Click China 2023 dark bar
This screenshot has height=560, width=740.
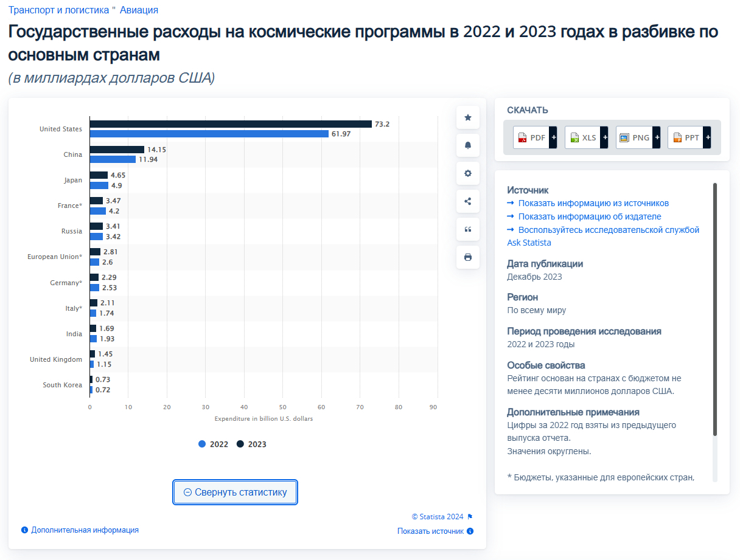point(117,150)
